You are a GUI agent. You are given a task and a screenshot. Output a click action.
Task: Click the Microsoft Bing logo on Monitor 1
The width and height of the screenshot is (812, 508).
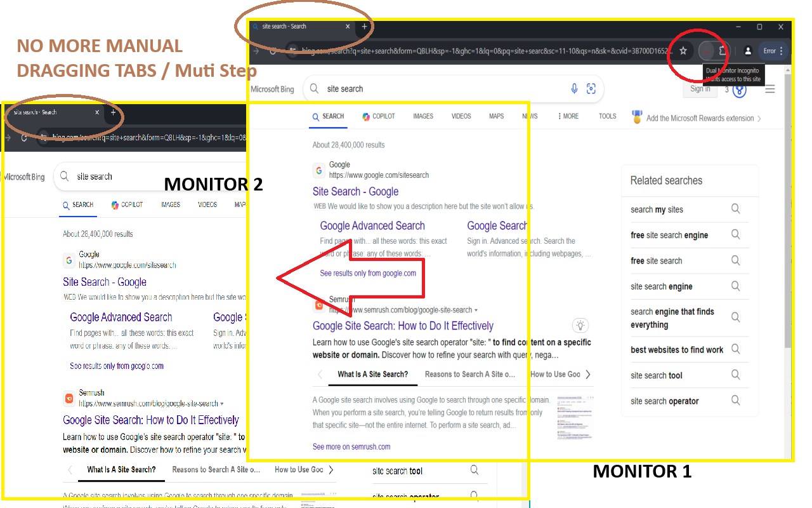272,90
